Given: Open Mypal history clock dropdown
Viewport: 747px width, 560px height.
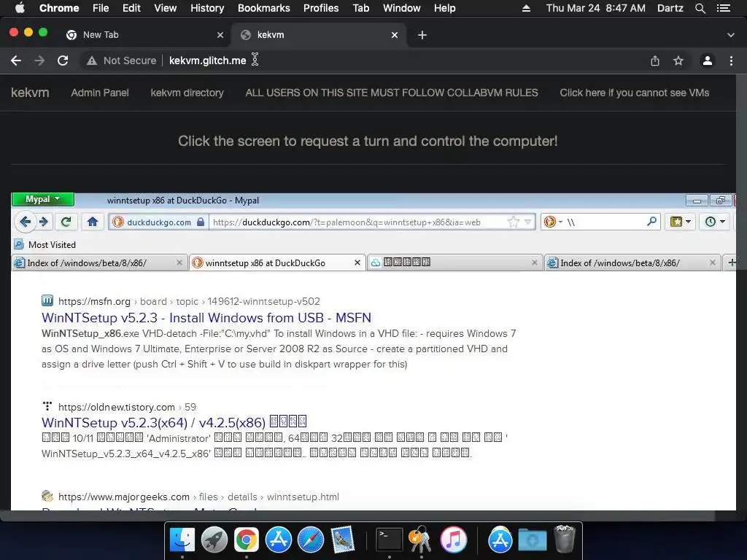Looking at the screenshot, I should [715, 222].
